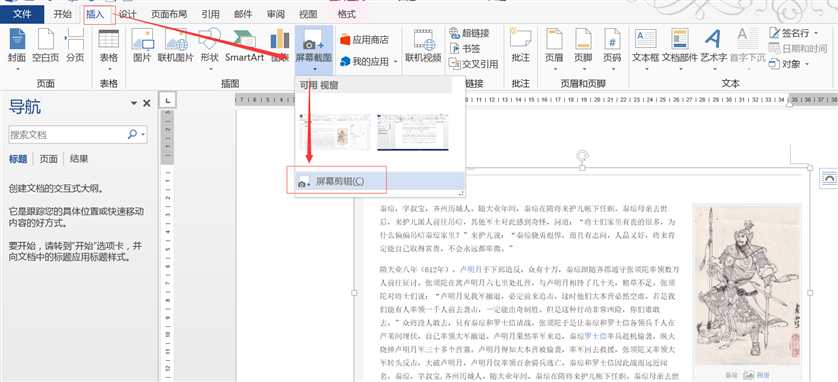
Task: Switch to the Home (开始) tab
Action: tap(63, 14)
